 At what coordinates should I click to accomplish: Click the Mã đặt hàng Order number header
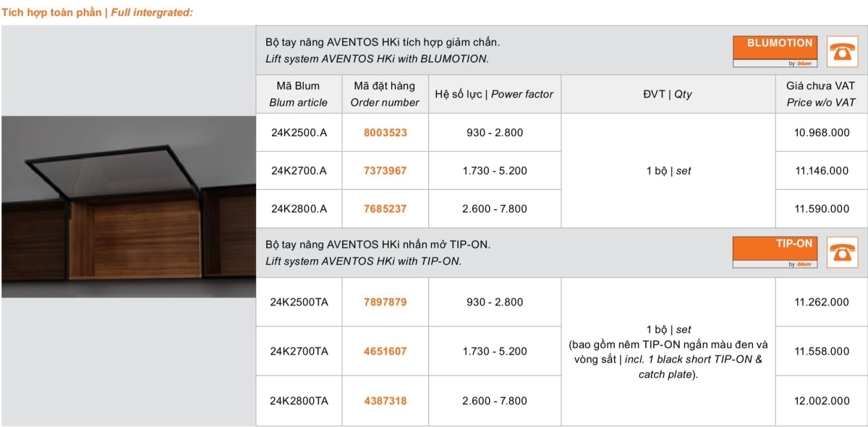(385, 94)
